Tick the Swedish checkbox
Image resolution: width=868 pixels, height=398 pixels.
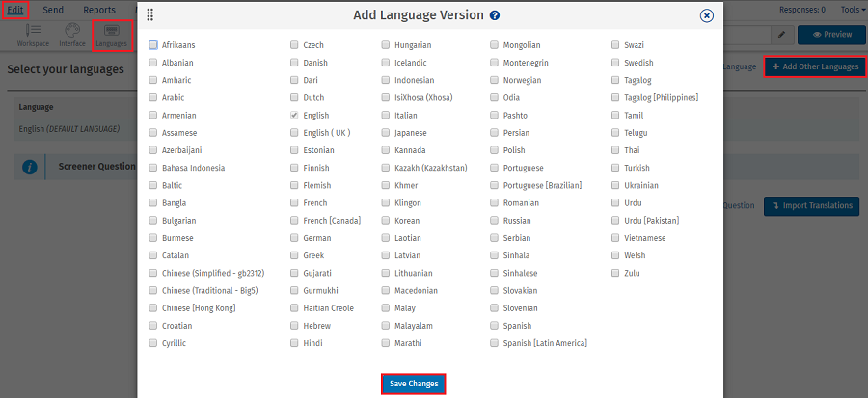[615, 63]
